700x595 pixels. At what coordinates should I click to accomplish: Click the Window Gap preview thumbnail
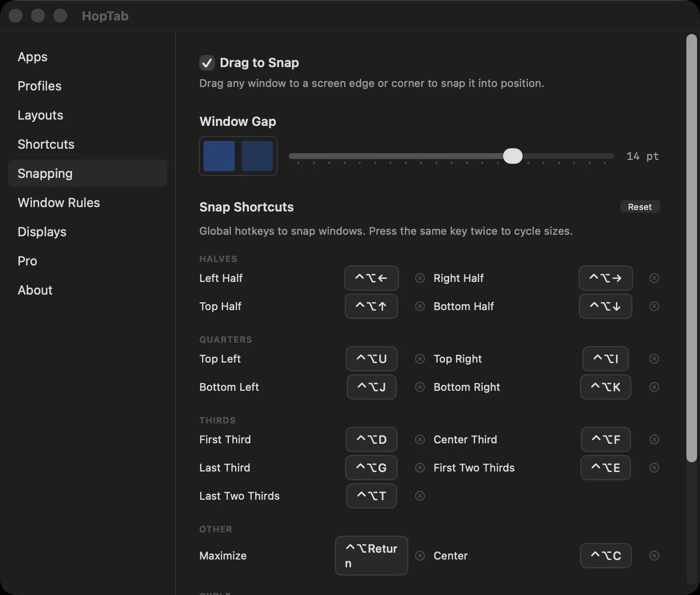point(238,156)
